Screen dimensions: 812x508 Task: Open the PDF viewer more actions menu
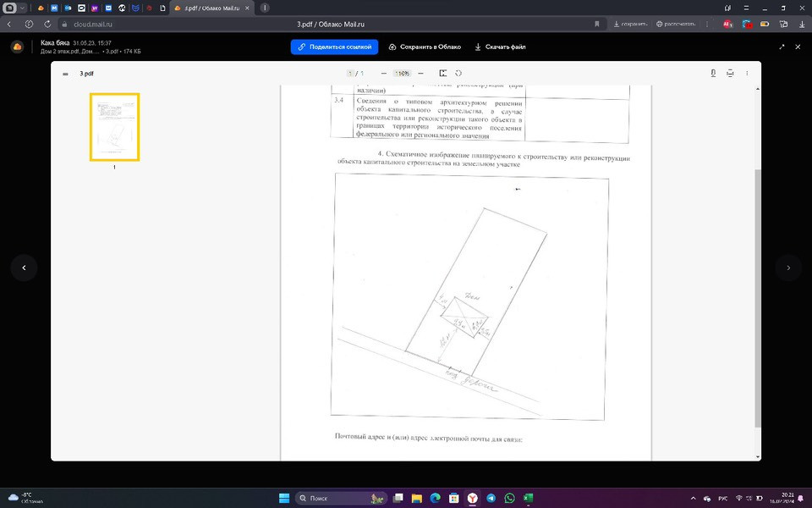(x=747, y=74)
